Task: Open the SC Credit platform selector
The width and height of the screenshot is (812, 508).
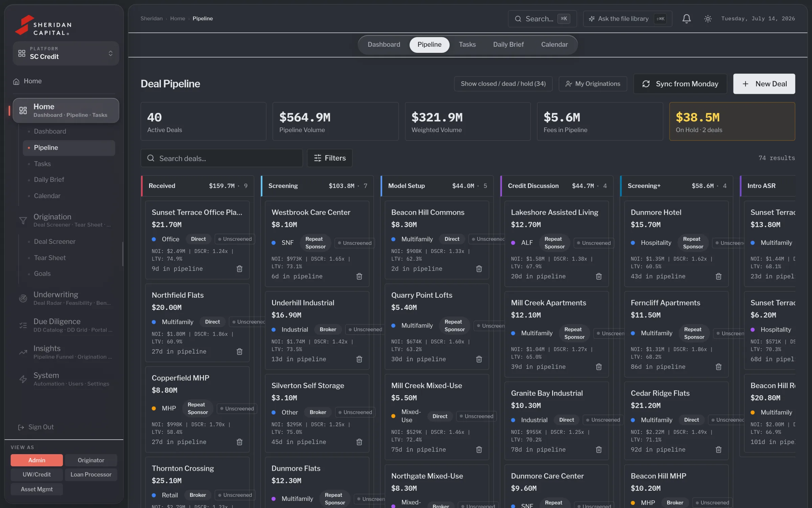Action: pyautogui.click(x=66, y=53)
